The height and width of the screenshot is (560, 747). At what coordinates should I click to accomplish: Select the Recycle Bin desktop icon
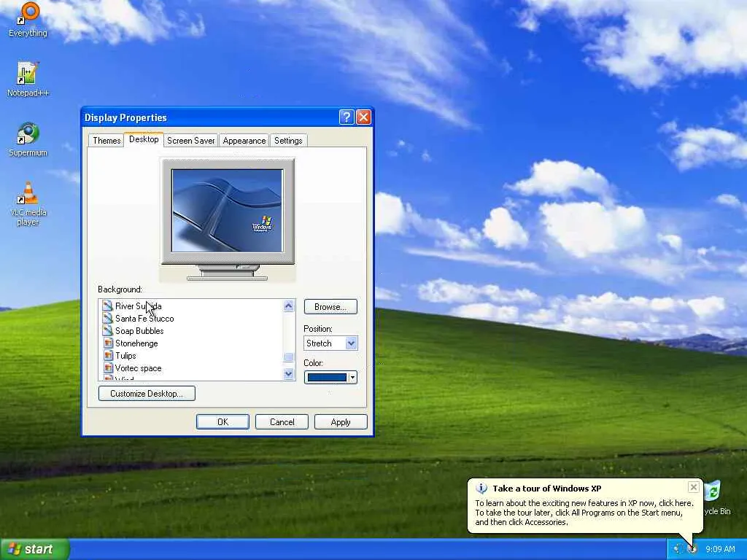tap(716, 497)
